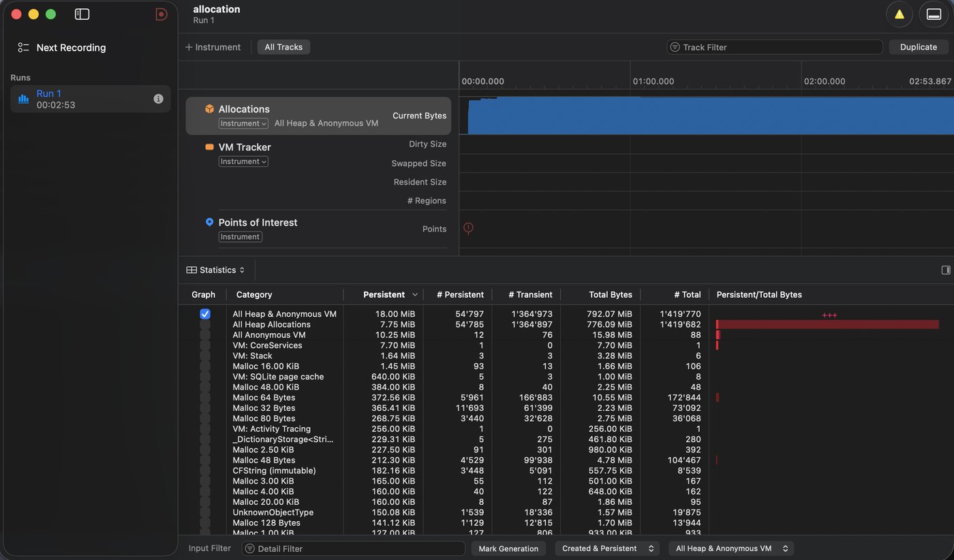Image resolution: width=954 pixels, height=560 pixels.
Task: Click the Mark Generation button
Action: [x=508, y=548]
